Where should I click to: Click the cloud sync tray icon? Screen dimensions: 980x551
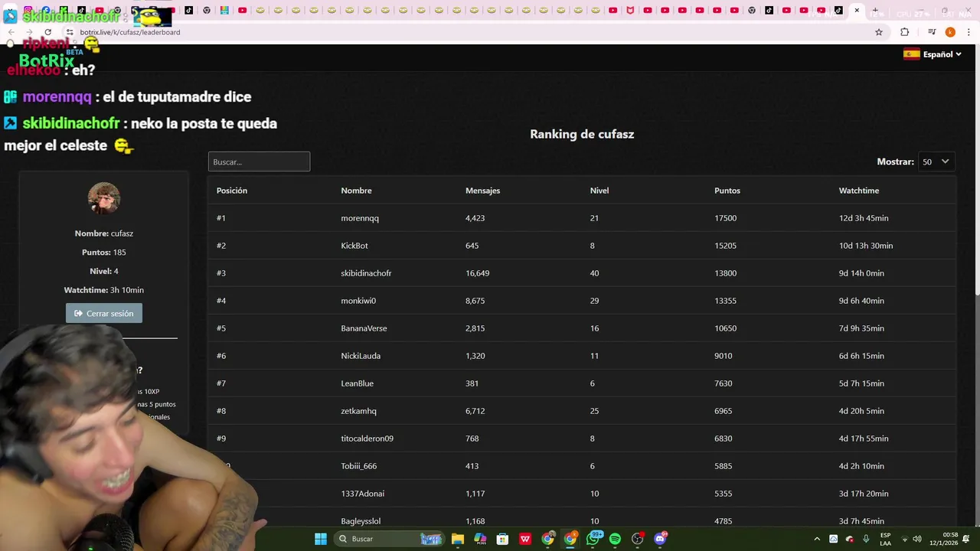[x=834, y=539]
